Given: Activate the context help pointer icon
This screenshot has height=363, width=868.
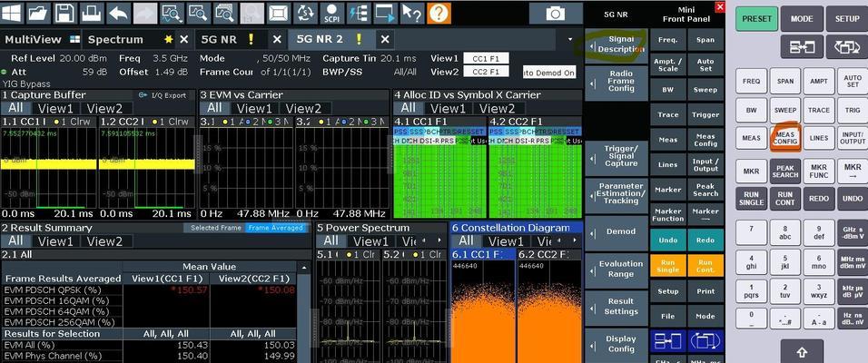Looking at the screenshot, I should (x=412, y=13).
